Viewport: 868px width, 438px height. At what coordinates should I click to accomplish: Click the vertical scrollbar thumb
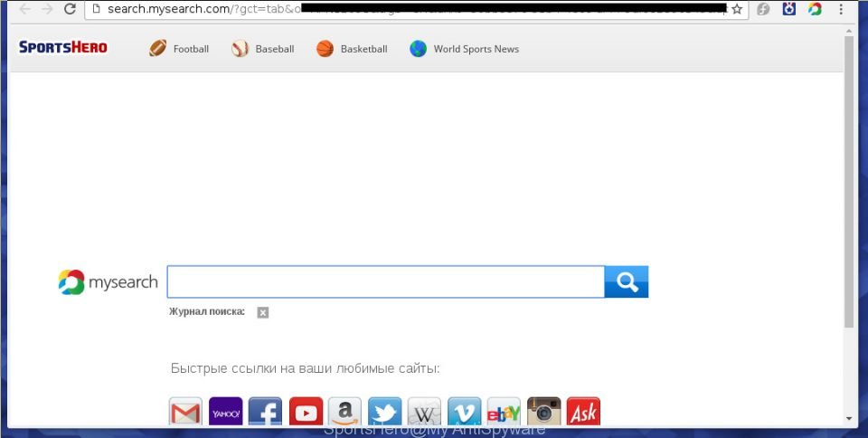coord(849,182)
